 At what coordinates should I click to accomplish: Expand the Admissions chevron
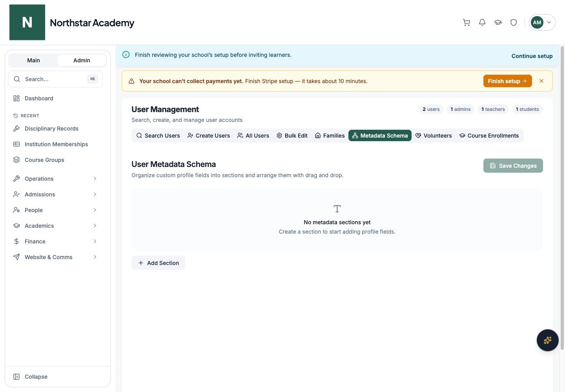pos(95,194)
